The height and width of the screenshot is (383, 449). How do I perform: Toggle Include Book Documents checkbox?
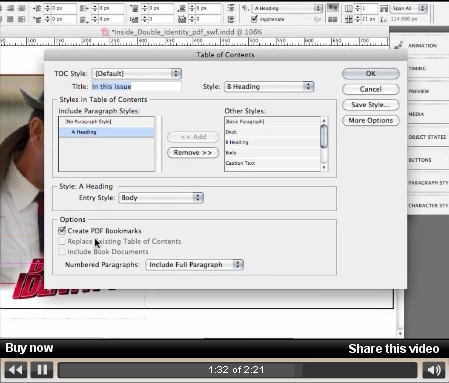click(62, 251)
